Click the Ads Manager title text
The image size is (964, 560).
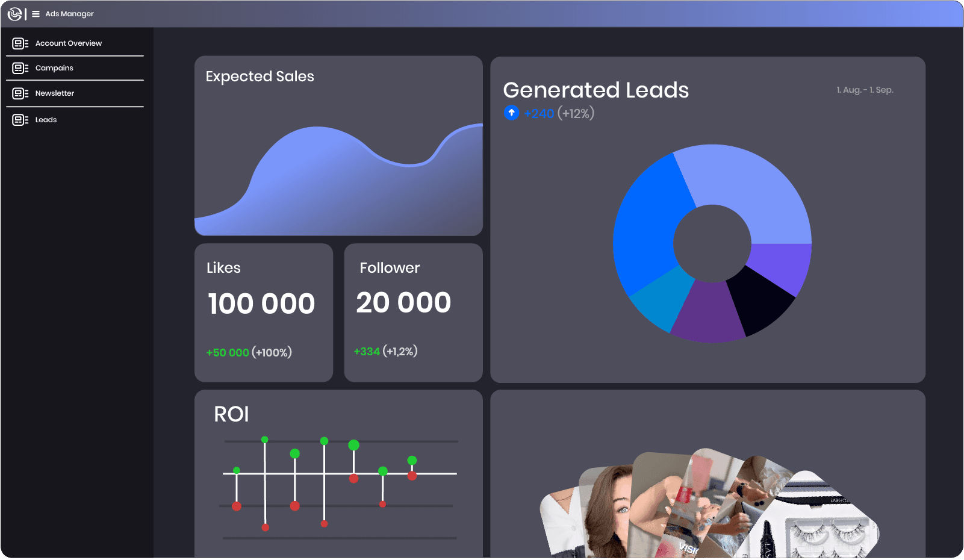tap(69, 14)
